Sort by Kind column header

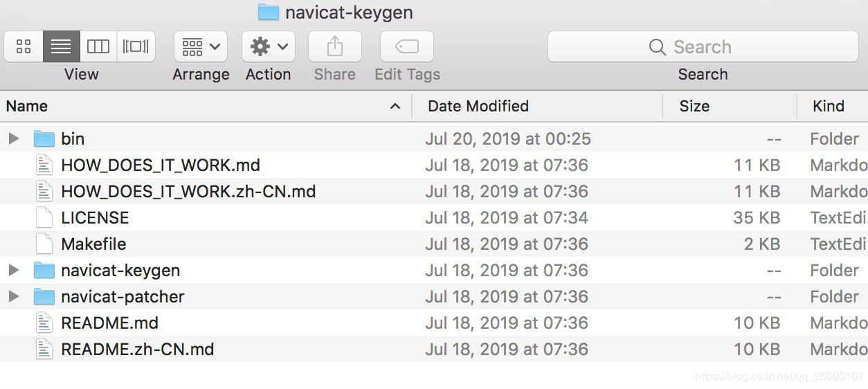point(833,106)
